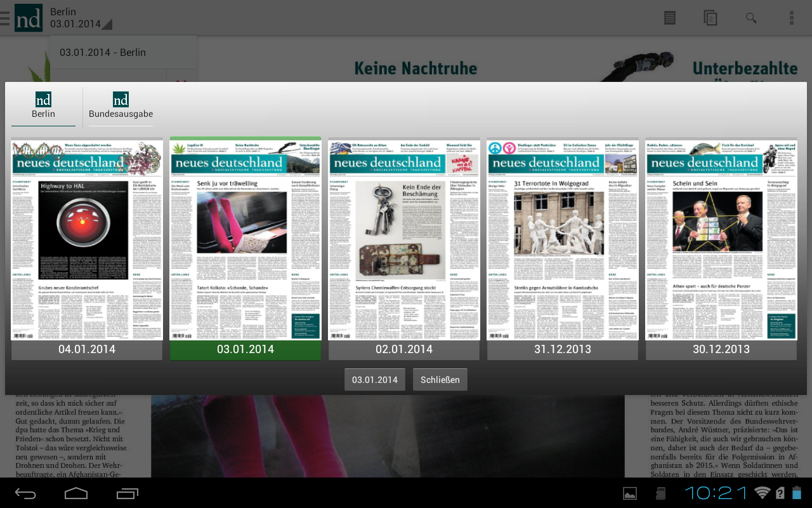Screen dimensions: 812x508
Task: Open the 04.01.2014 front page thumbnail
Action: click(87, 239)
